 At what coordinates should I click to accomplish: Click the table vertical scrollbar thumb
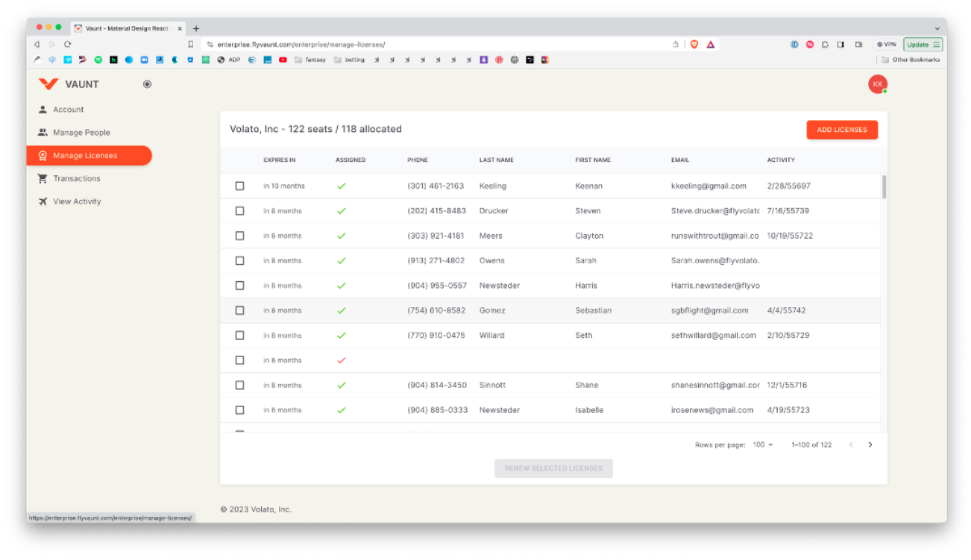tap(884, 187)
